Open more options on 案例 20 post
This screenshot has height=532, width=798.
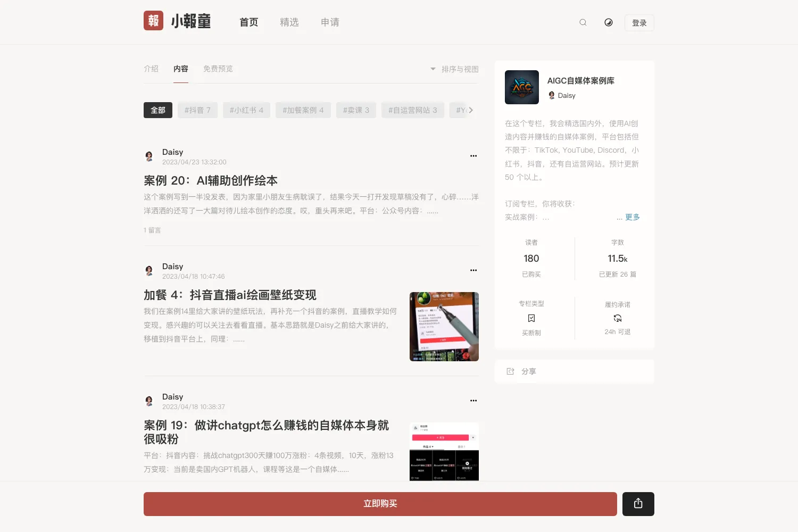(473, 156)
